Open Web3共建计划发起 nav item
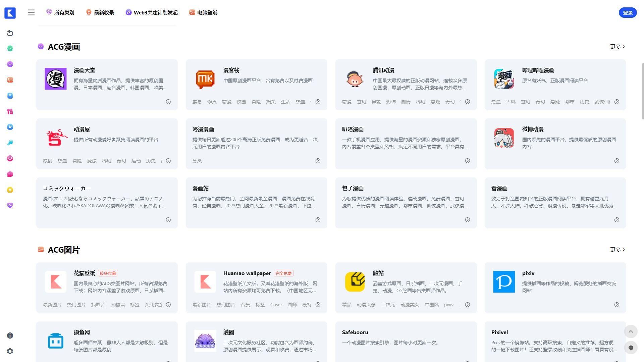 click(x=152, y=12)
